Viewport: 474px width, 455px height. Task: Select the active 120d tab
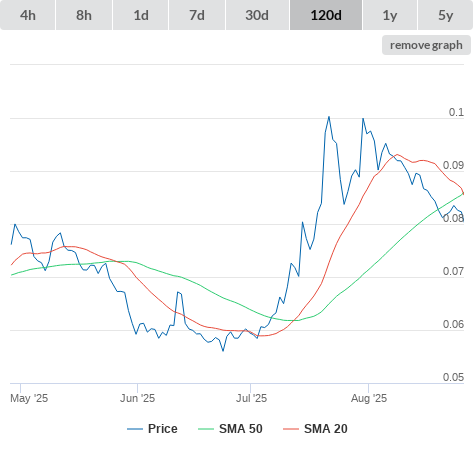[x=326, y=15]
